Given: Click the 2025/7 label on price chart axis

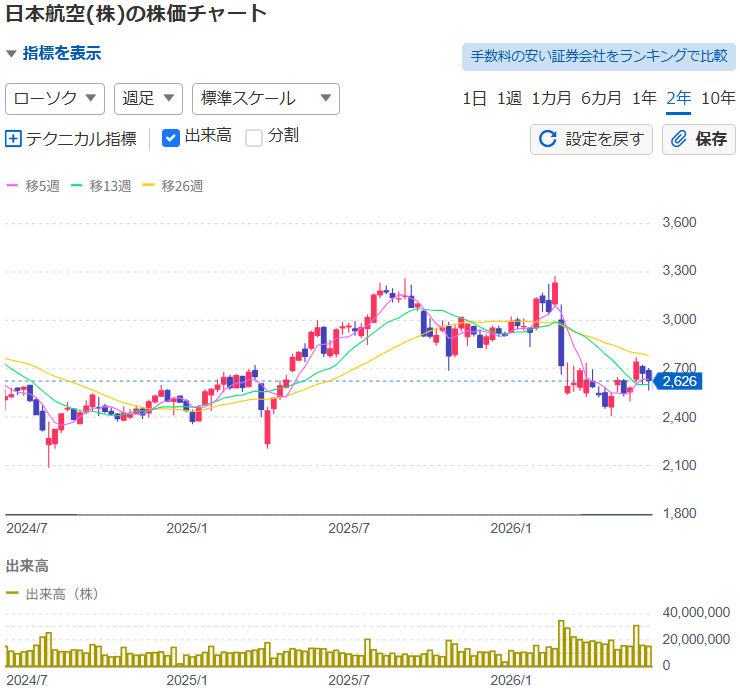Looking at the screenshot, I should click(349, 529).
